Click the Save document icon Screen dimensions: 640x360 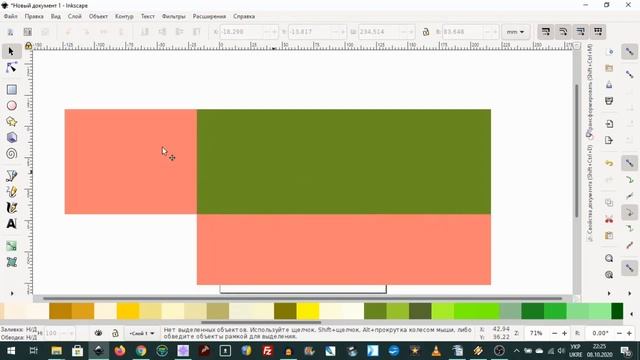click(x=609, y=84)
